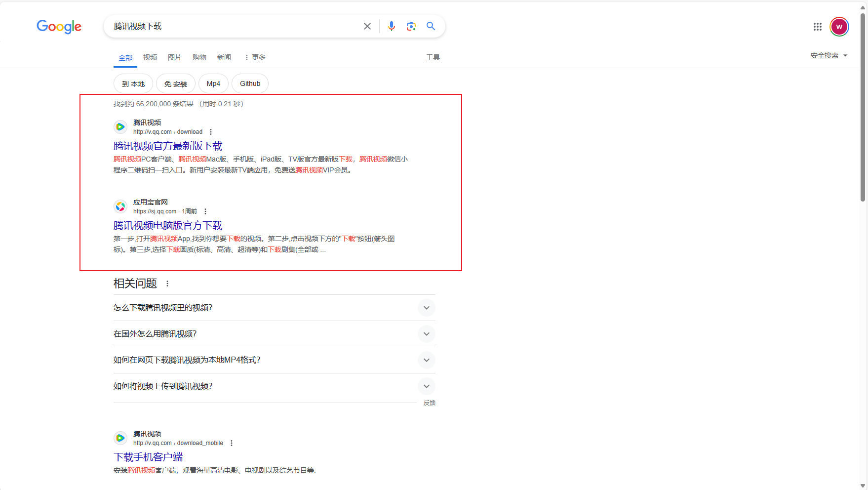Viewport: 868px width, 490px height.
Task: Switch to the 购物 tab
Action: tap(199, 57)
